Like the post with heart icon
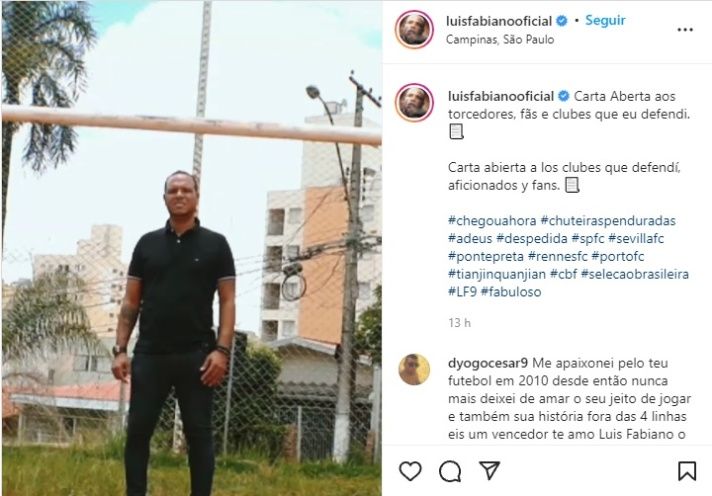 click(410, 471)
